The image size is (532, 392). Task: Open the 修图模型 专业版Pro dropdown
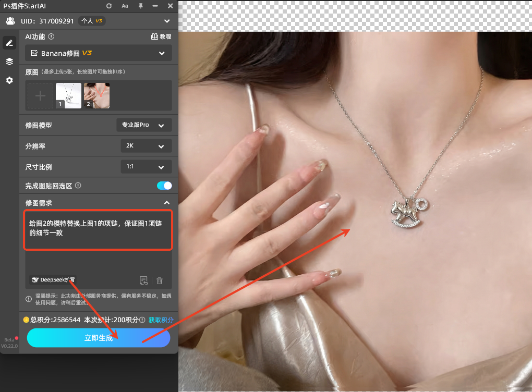144,125
